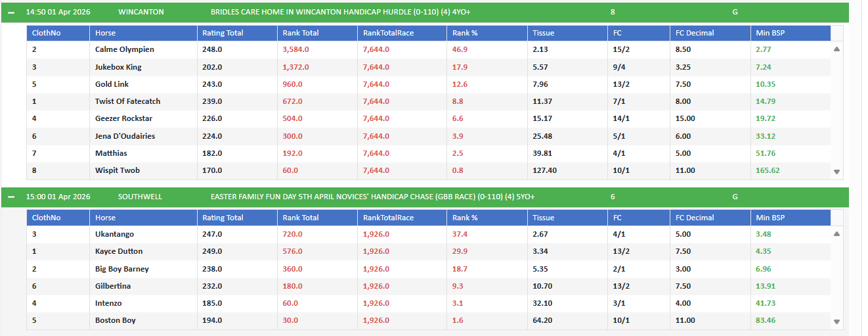This screenshot has width=868, height=336.
Task: Sort Wincanton table by Rating Total
Action: click(x=223, y=33)
